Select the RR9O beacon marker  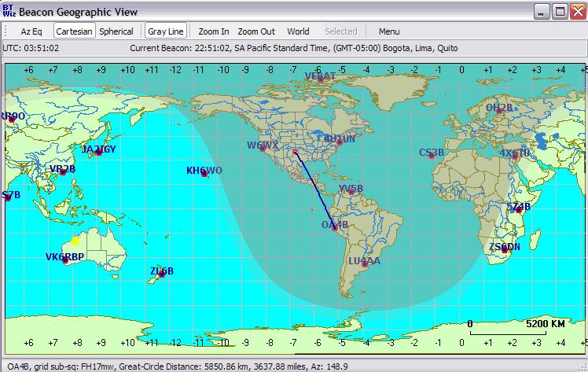[x=12, y=120]
